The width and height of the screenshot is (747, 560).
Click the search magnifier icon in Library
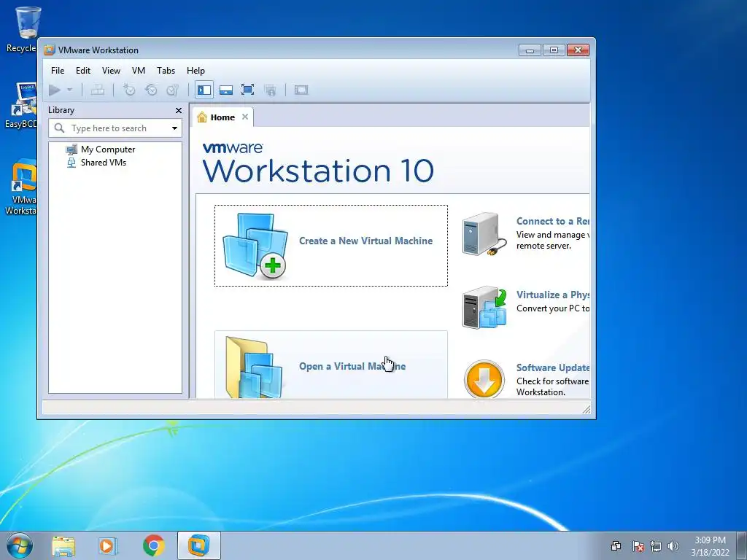[60, 128]
